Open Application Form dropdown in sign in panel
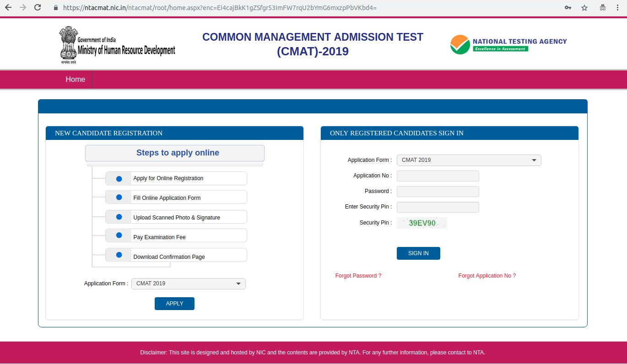This screenshot has height=364, width=627. pos(469,160)
